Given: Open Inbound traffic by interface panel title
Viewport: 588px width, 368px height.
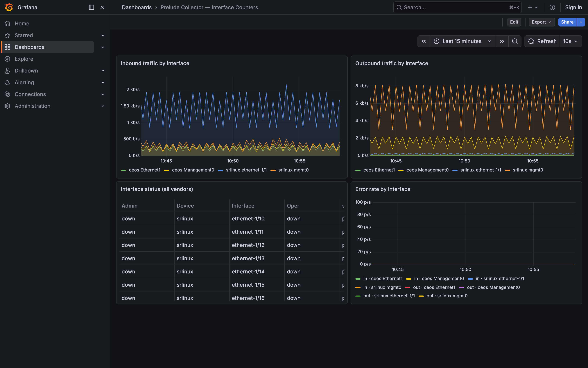Looking at the screenshot, I should coord(155,63).
